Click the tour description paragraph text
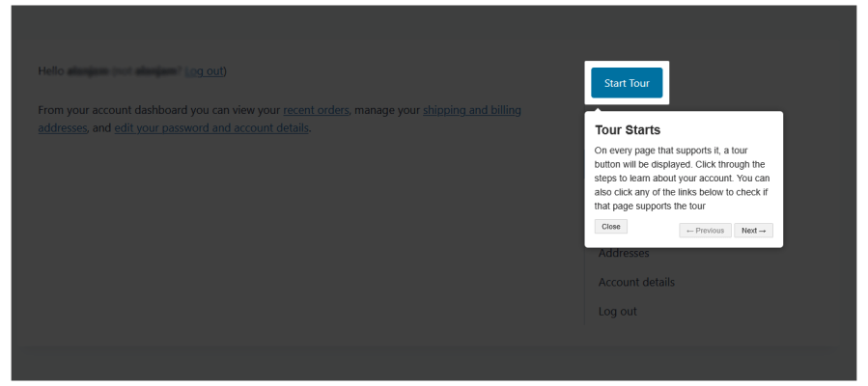This screenshot has height=386, width=868. (x=682, y=179)
